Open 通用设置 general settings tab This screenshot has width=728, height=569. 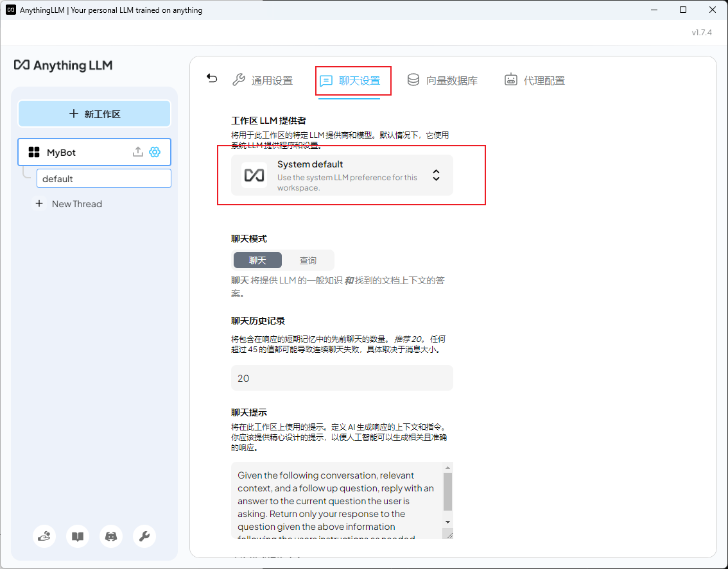point(263,80)
